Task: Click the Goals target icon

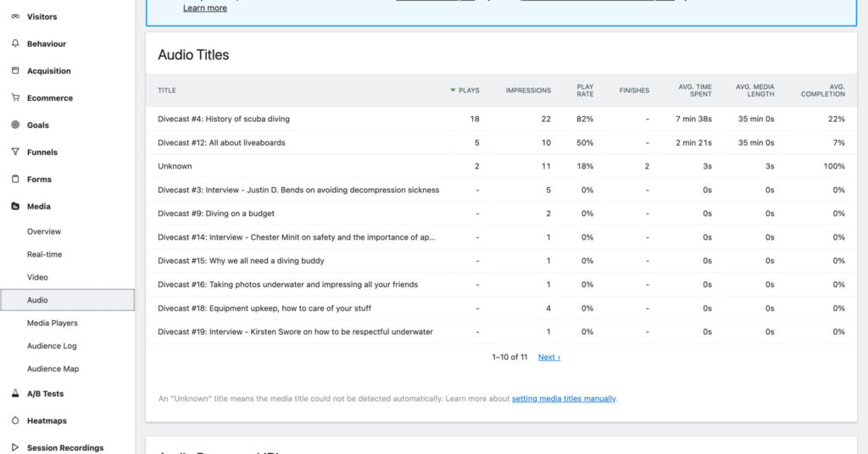Action: pos(14,125)
